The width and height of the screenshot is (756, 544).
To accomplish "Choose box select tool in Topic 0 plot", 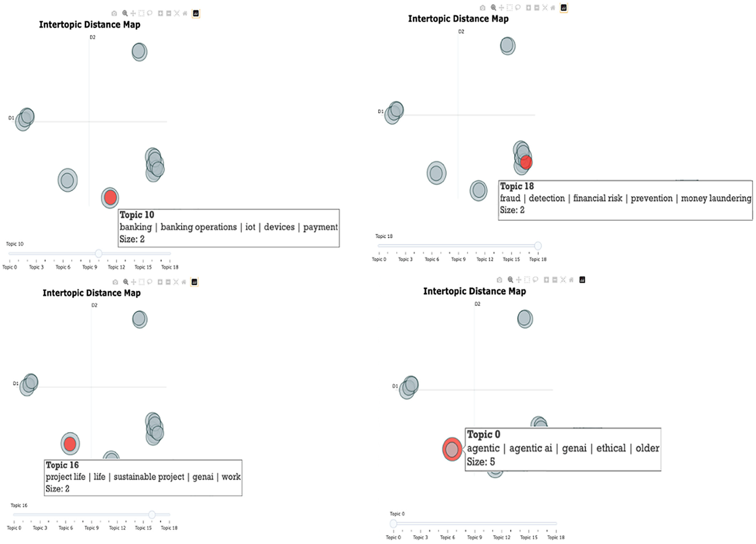I will pos(527,280).
